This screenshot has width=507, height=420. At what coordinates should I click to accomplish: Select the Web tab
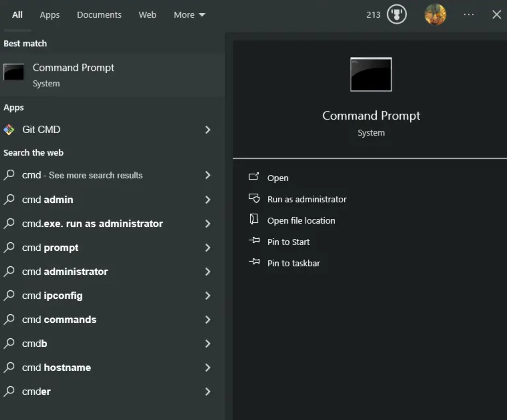148,15
